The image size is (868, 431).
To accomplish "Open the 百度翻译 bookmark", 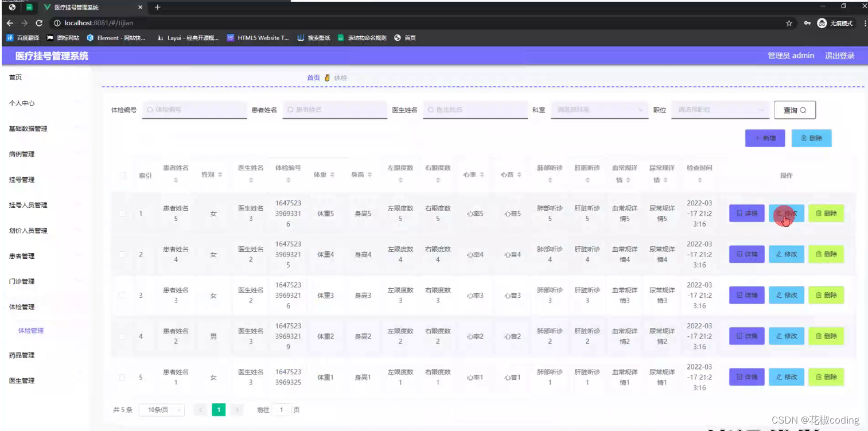I will pyautogui.click(x=24, y=38).
